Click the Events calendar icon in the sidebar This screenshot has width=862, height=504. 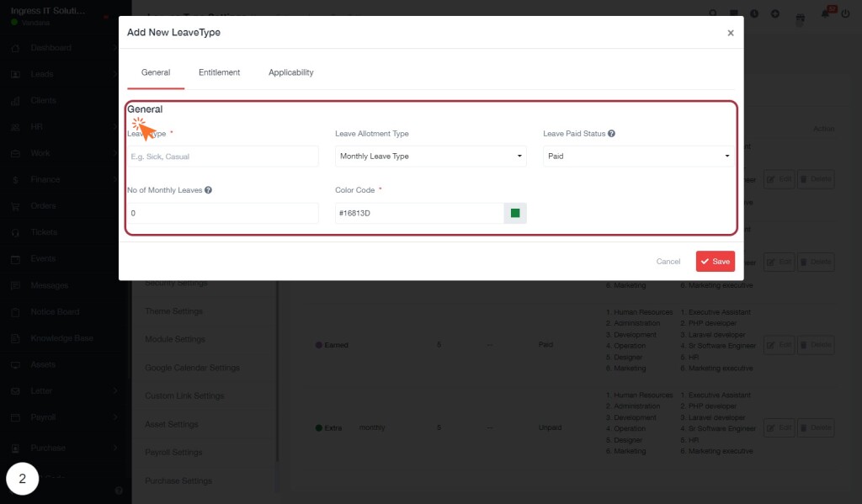15,259
